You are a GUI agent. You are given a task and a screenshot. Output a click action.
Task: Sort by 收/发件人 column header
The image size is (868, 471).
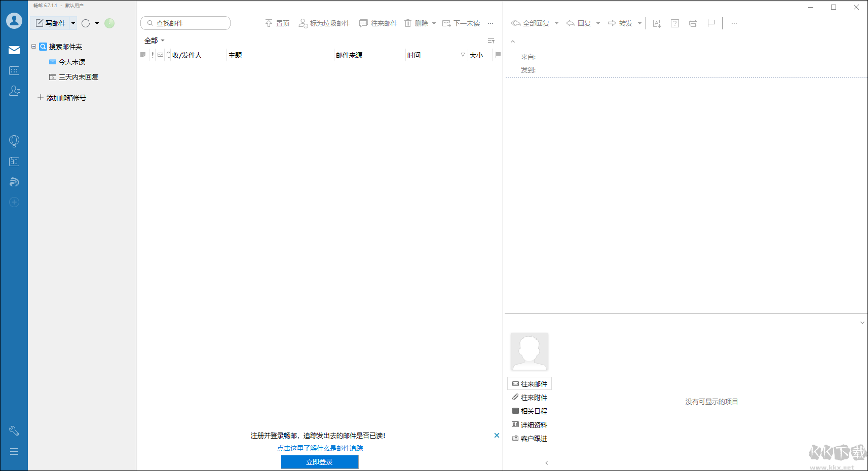point(187,55)
